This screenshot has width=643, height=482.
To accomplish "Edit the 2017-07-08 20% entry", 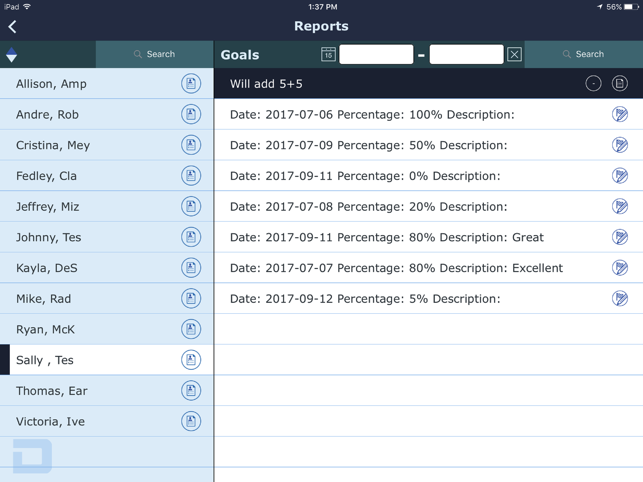I will pos(620,206).
